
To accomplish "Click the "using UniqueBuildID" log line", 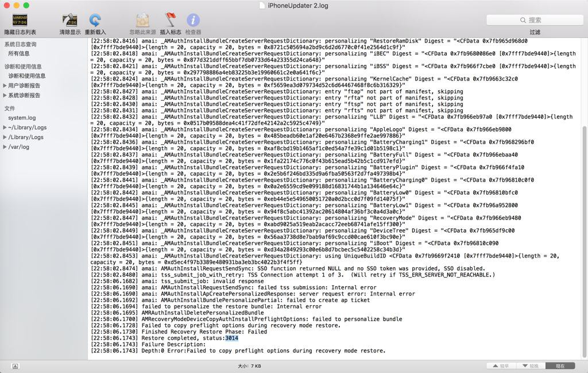I will [x=325, y=259].
